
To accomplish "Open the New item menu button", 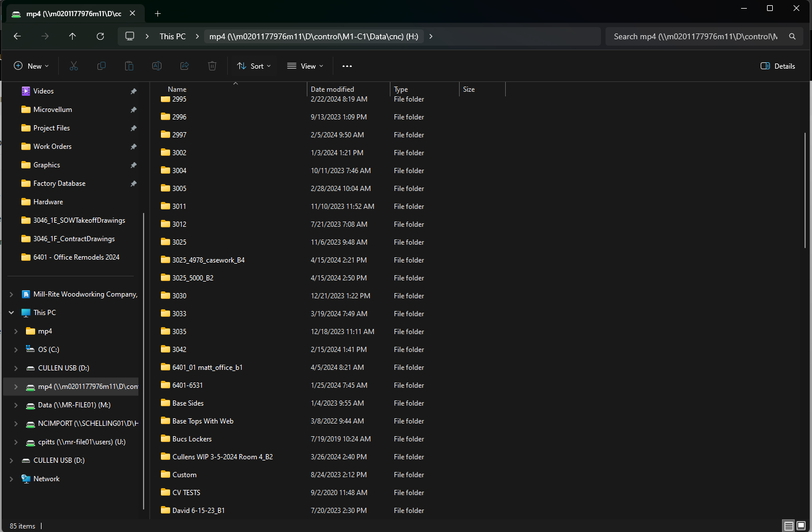I will (31, 66).
